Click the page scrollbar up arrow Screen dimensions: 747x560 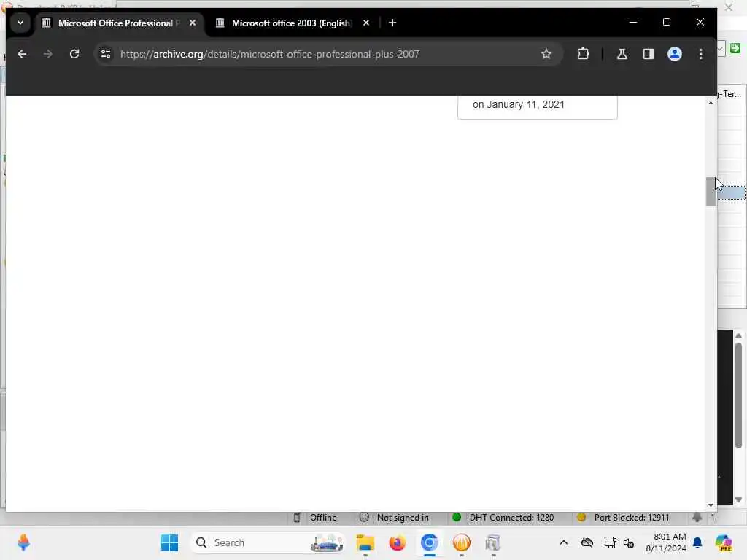click(711, 103)
